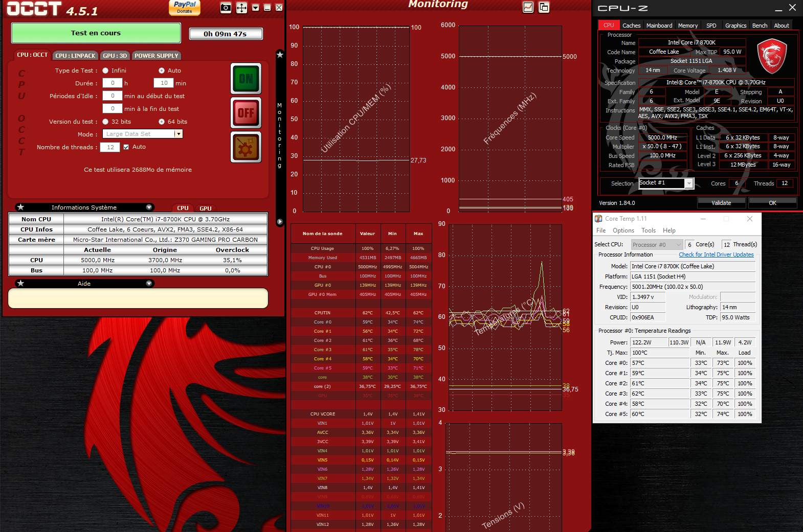
Task: Select Infini test type radio button
Action: [x=105, y=71]
